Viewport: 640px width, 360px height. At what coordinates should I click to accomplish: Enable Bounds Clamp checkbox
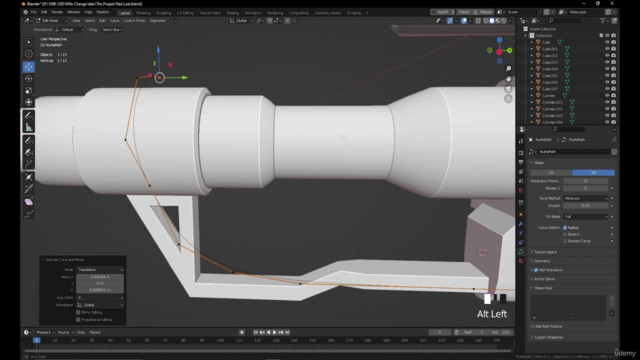pos(565,241)
